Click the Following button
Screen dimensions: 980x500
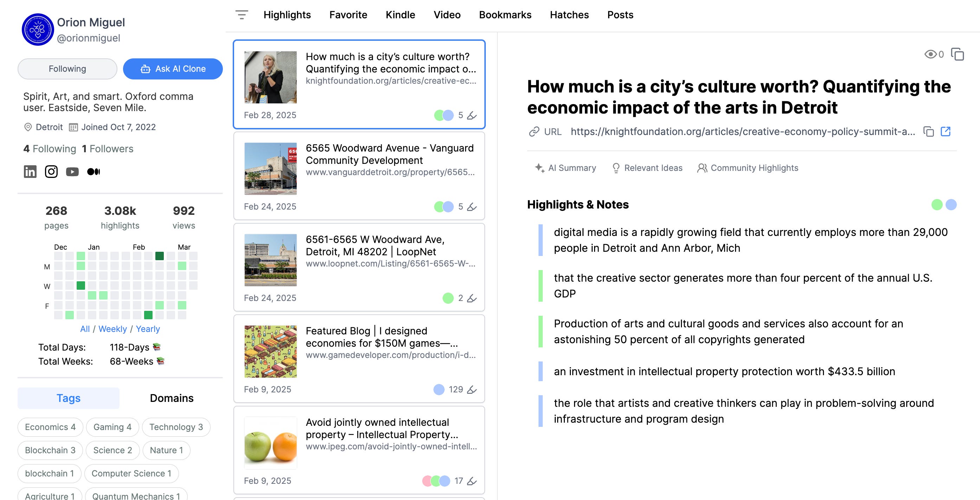67,69
